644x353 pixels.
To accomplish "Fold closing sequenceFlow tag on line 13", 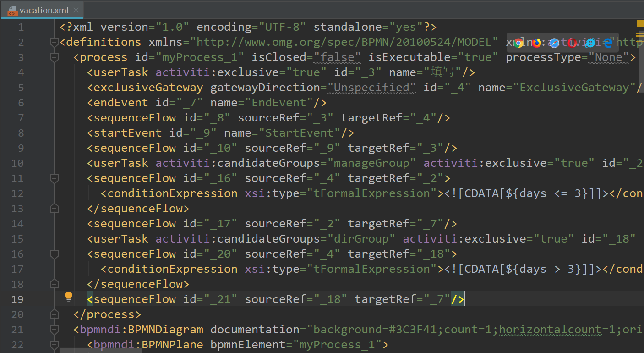I will [x=54, y=209].
